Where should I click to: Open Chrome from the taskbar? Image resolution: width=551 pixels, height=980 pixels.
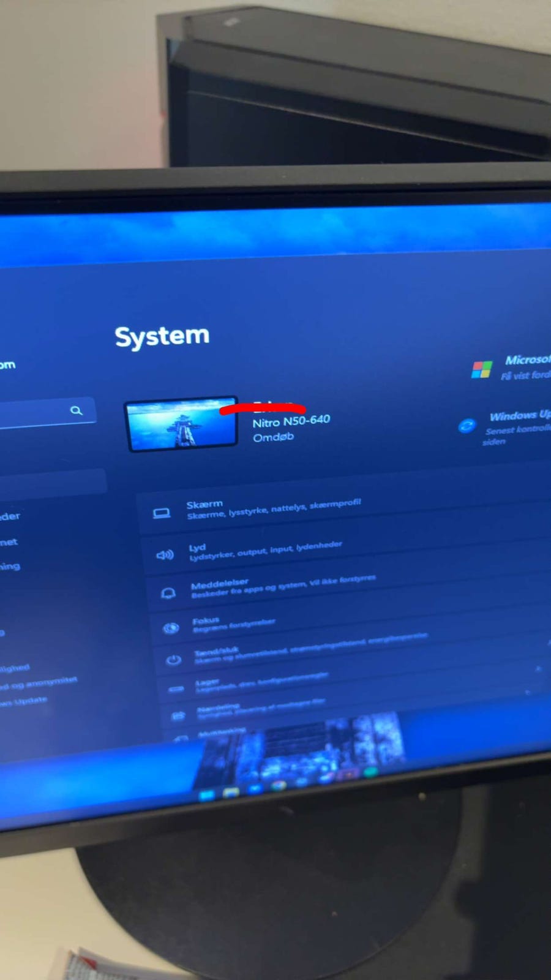(279, 785)
